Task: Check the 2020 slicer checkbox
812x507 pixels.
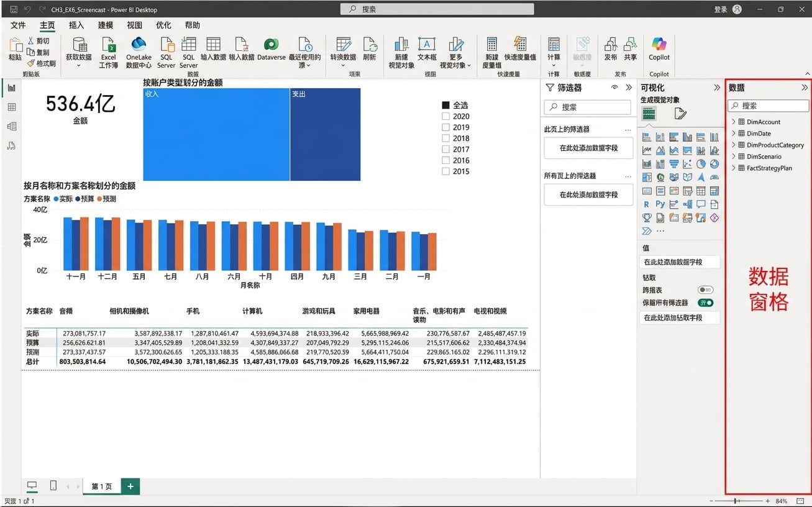Action: pyautogui.click(x=445, y=116)
